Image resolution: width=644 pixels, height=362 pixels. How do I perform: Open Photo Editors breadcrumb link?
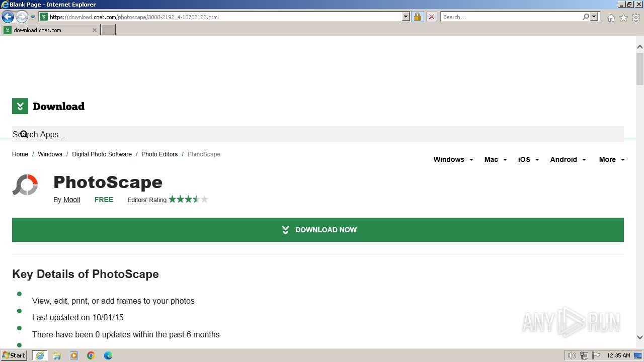point(159,154)
